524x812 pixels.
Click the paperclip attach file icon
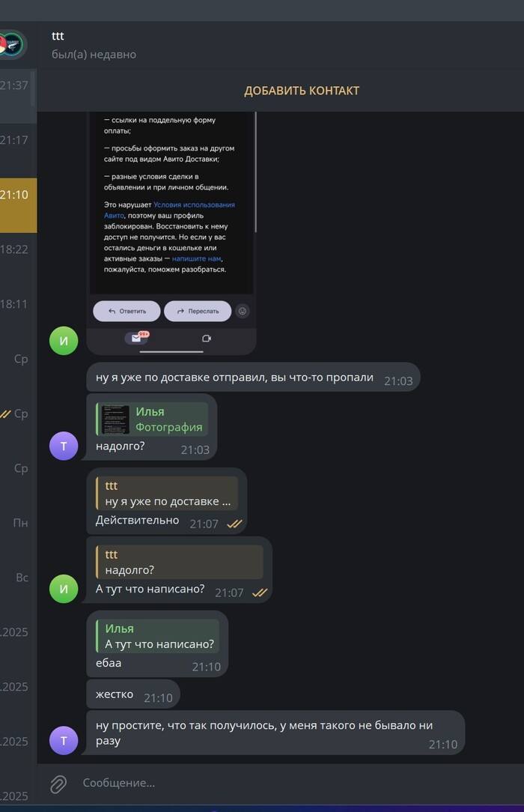(x=58, y=784)
